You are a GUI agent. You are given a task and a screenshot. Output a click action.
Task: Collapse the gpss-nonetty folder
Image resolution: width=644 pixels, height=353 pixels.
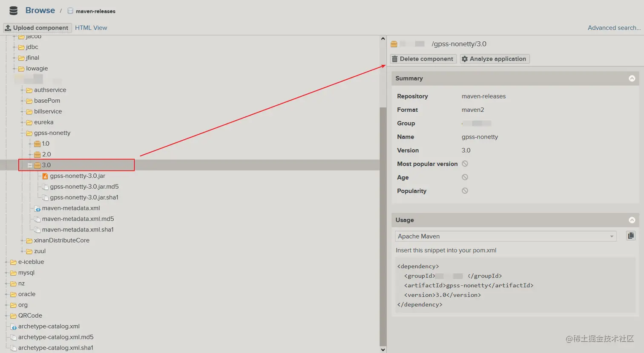click(x=22, y=133)
